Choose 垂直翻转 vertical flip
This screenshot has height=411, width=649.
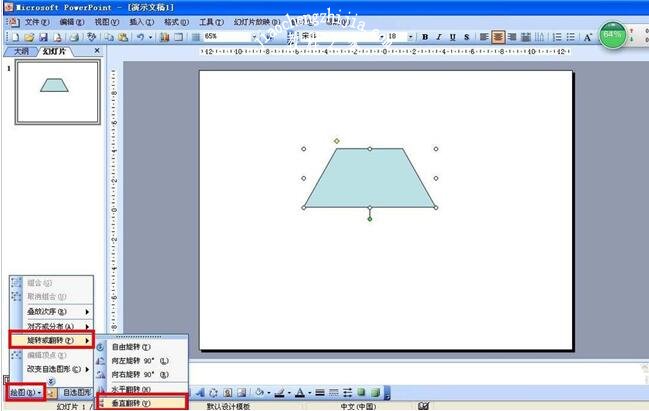(x=142, y=403)
